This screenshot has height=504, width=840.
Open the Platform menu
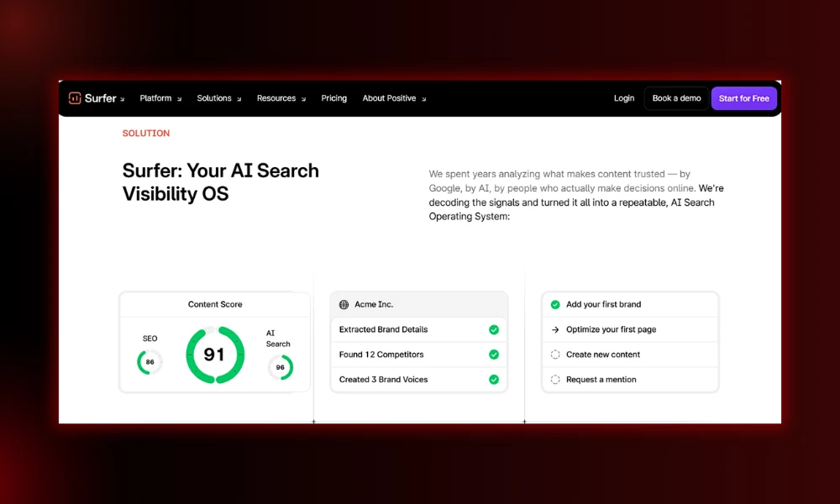pos(156,98)
